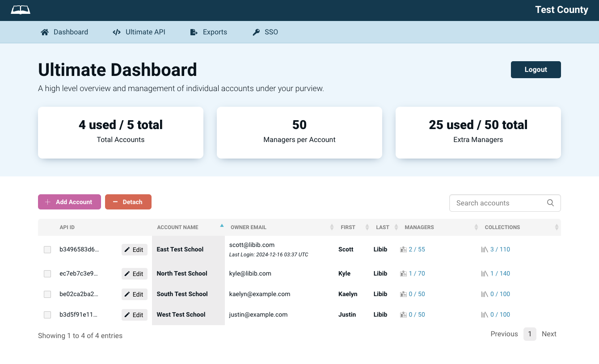Click the managers icon for East Test School
Viewport: 599px width, 364px height.
click(403, 249)
